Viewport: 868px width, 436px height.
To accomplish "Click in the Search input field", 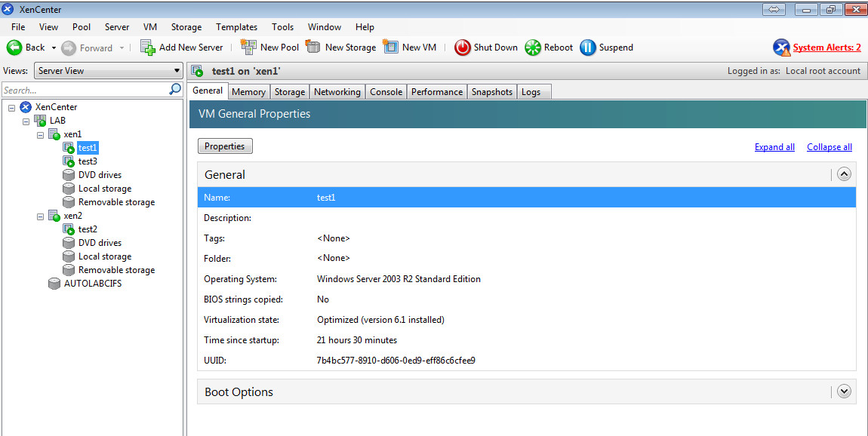I will pos(85,90).
